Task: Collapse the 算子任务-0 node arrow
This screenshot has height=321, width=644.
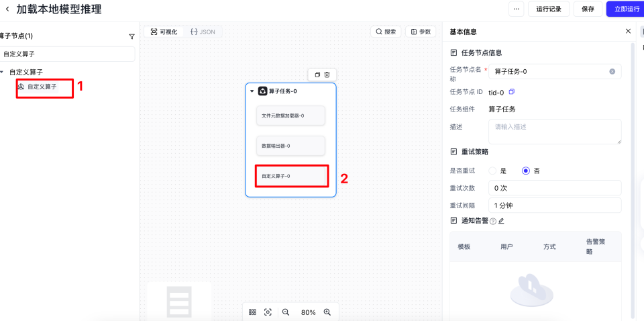Action: tap(252, 91)
